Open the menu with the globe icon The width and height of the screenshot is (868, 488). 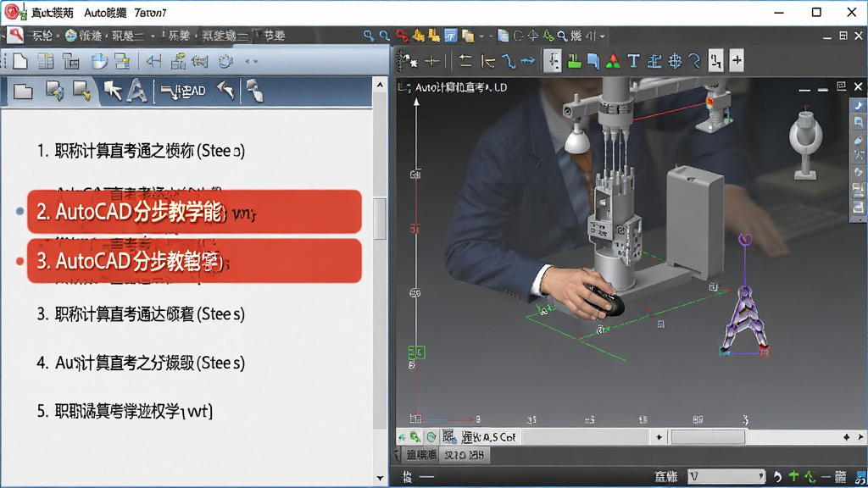point(86,36)
